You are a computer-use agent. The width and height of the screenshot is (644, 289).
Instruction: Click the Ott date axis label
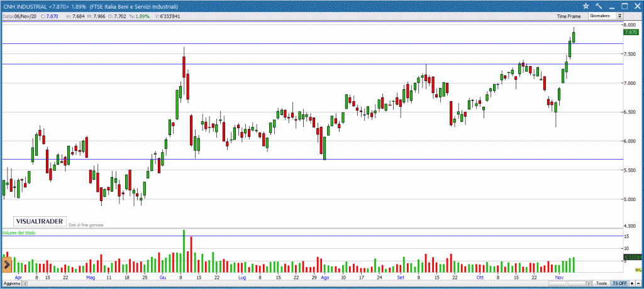(480, 278)
